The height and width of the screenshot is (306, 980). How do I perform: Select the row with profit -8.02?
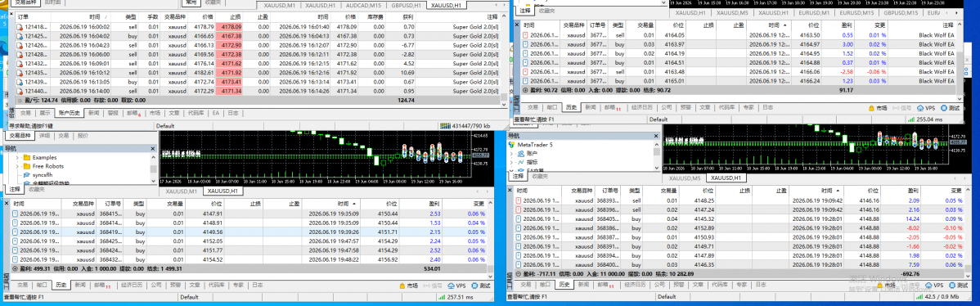pos(740,228)
